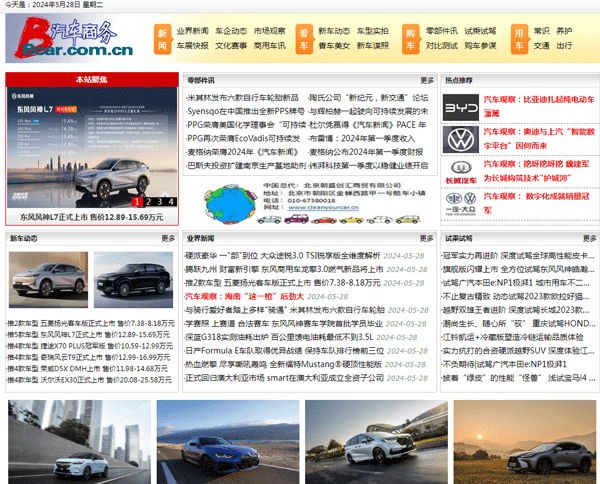Open 新车谍照 in the top navigation

373,46
